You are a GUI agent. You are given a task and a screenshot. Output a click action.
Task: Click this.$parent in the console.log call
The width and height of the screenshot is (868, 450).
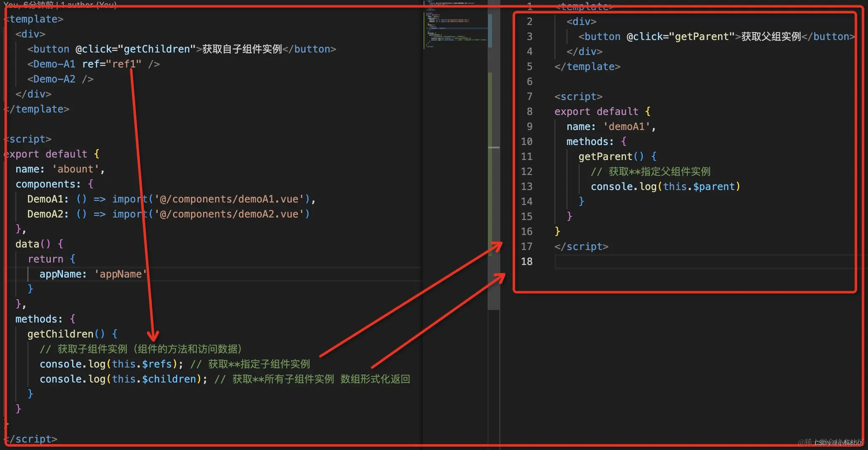tap(699, 186)
